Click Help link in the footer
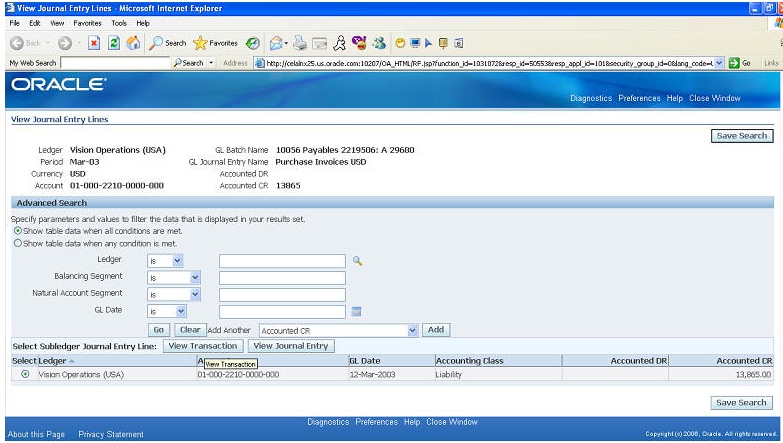 412,422
